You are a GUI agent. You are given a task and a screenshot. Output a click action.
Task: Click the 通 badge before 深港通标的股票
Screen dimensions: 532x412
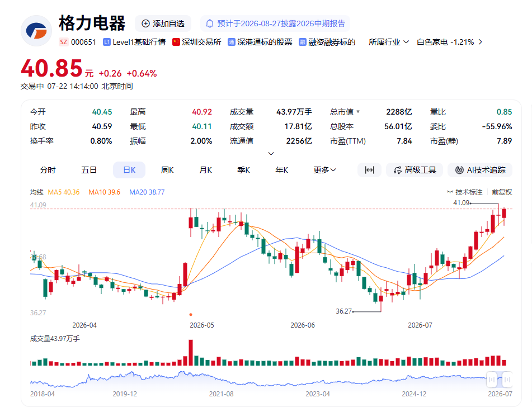(232, 42)
